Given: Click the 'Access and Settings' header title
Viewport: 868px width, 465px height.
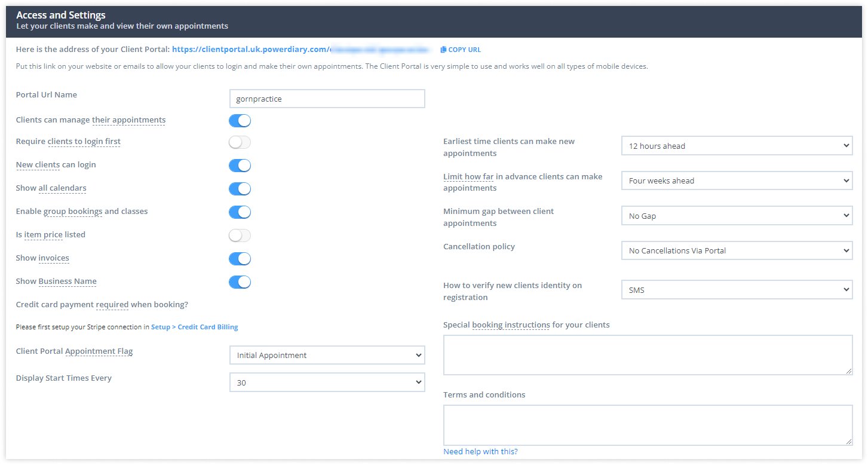Looking at the screenshot, I should tap(61, 16).
